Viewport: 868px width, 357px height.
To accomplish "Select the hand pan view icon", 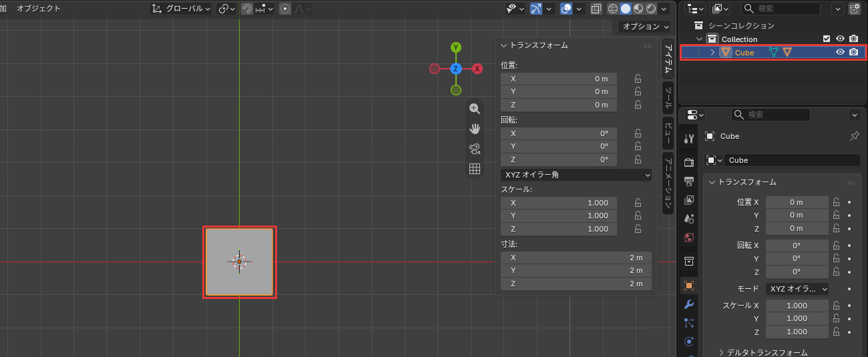I will click(475, 129).
